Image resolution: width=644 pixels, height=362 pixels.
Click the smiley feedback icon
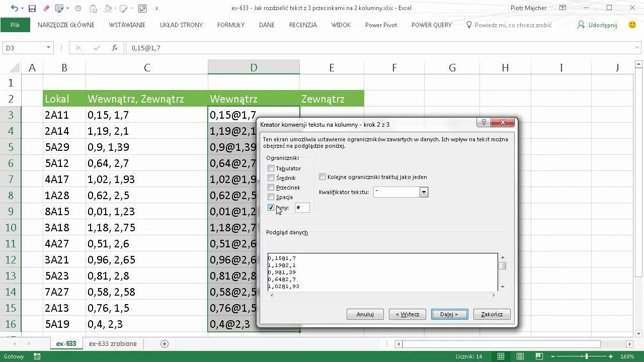pos(632,25)
